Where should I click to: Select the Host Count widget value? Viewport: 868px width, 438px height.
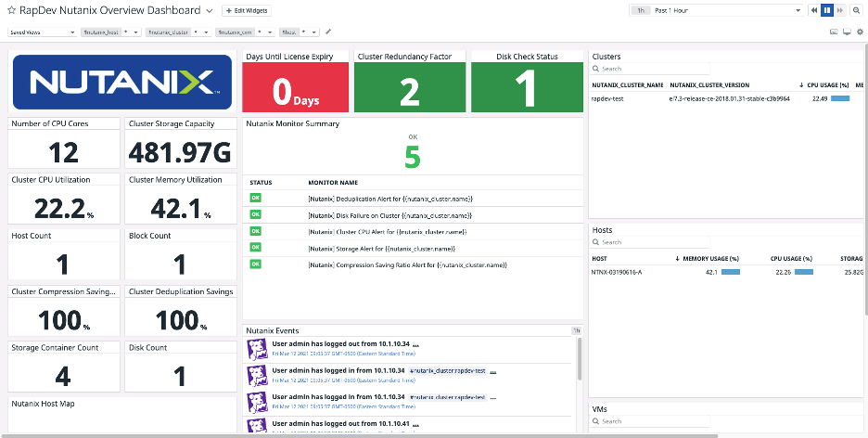[x=63, y=264]
